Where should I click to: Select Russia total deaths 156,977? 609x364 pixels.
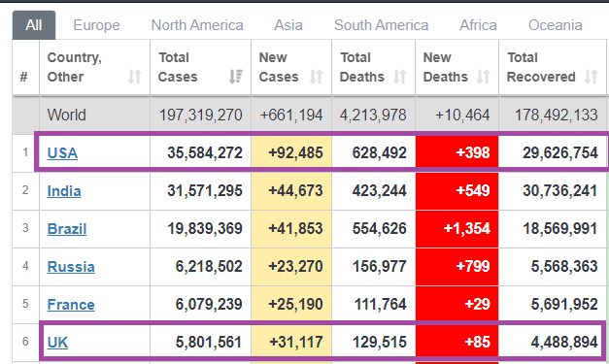(x=380, y=267)
